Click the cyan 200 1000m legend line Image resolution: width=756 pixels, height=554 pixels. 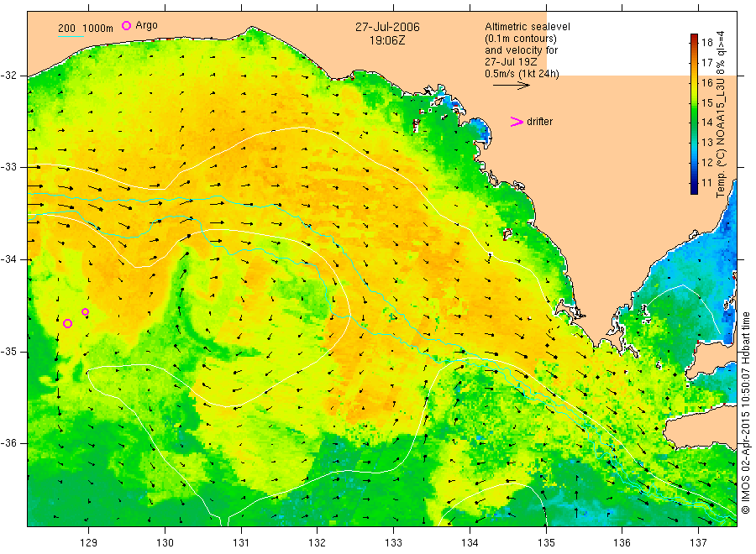(x=71, y=36)
